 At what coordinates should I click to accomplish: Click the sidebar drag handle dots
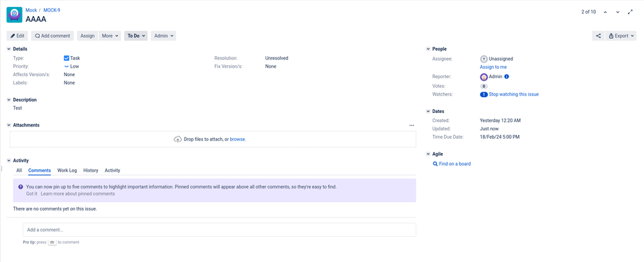2,168
